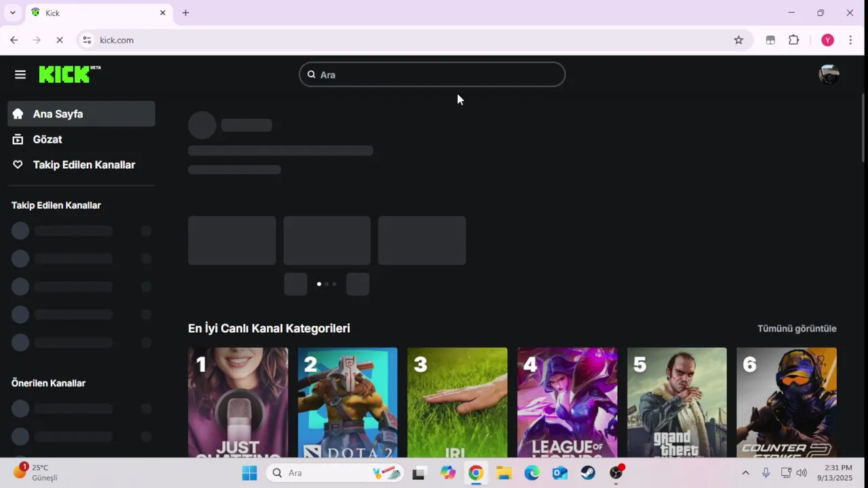Go back in browser history
The width and height of the screenshot is (868, 488).
coord(14,40)
